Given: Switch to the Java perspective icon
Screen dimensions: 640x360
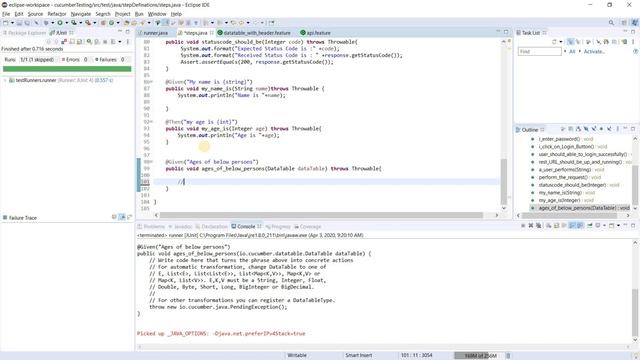Looking at the screenshot, I should [x=635, y=23].
